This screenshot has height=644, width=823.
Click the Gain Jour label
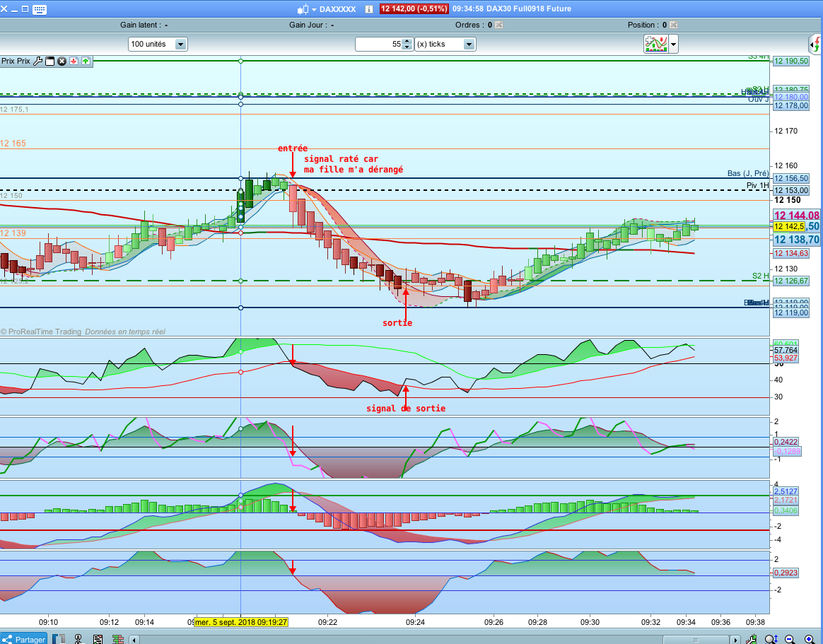pos(308,25)
